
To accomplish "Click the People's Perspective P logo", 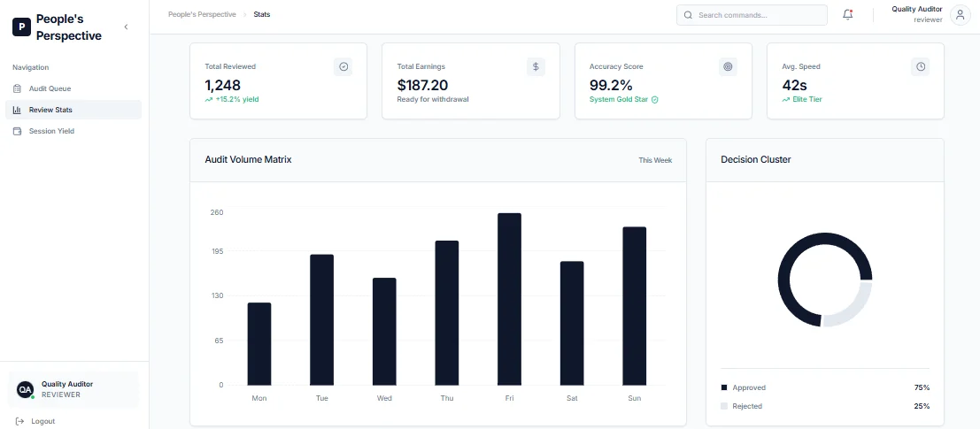I will pos(21,27).
